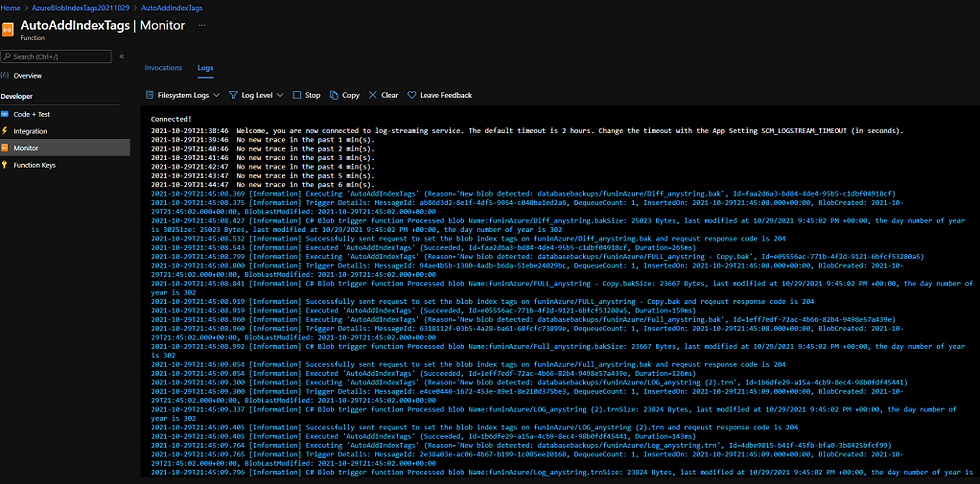Expand the Filesystem Logs dropdown
The height and width of the screenshot is (484, 980).
(216, 95)
